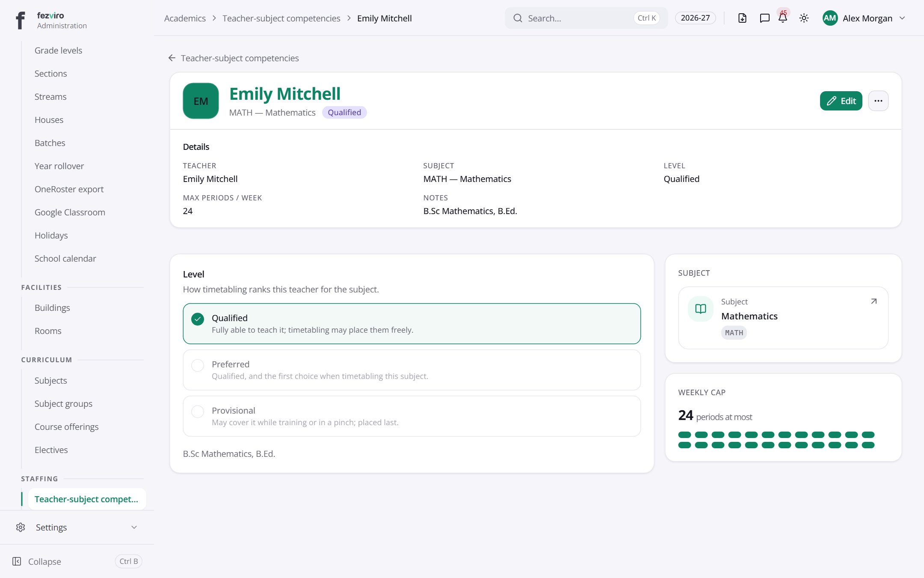
Task: Open OneRoster export sidebar item
Action: (69, 189)
